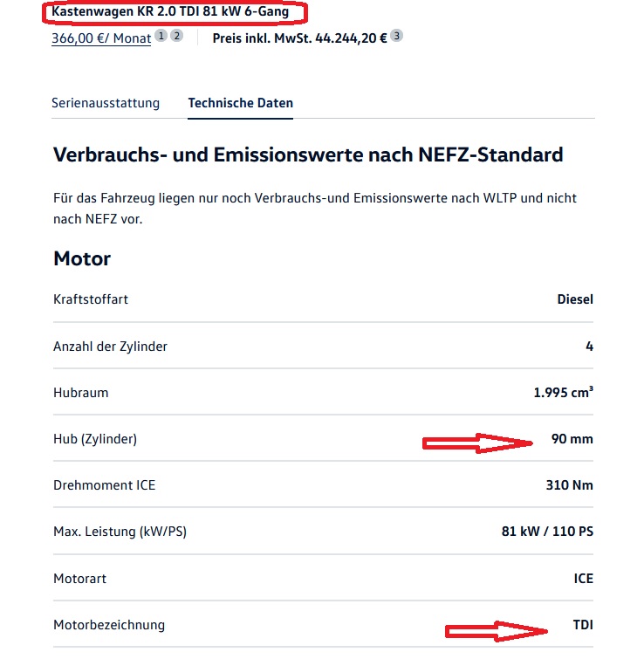
Task: Select the Max. Leistung value 81 kW / 110 PS
Action: click(x=547, y=532)
